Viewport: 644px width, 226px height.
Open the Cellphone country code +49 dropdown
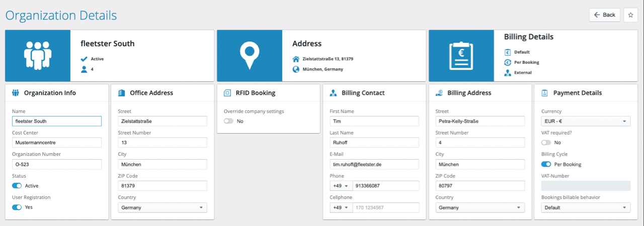pos(341,207)
